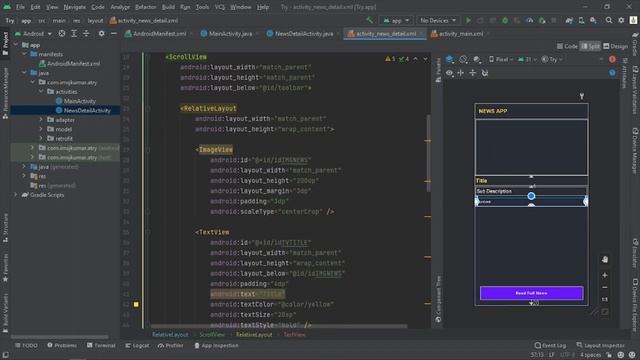This screenshot has width=640, height=360.
Task: Open the Pixel device preview dropdown
Action: click(501, 59)
